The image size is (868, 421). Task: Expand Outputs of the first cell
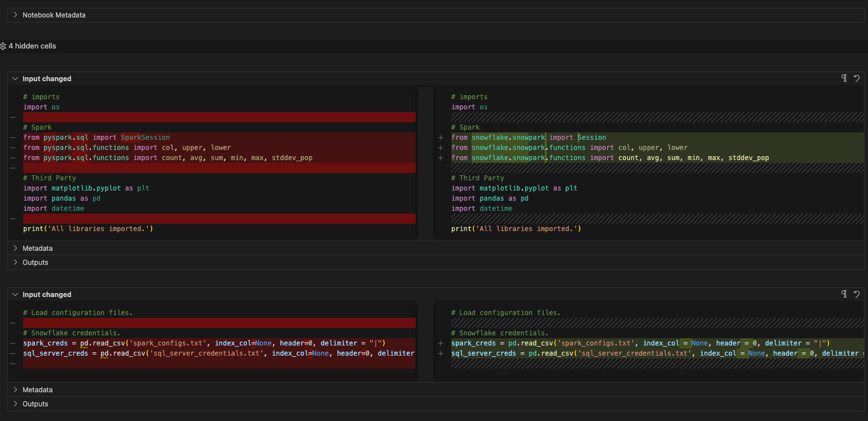pos(35,262)
